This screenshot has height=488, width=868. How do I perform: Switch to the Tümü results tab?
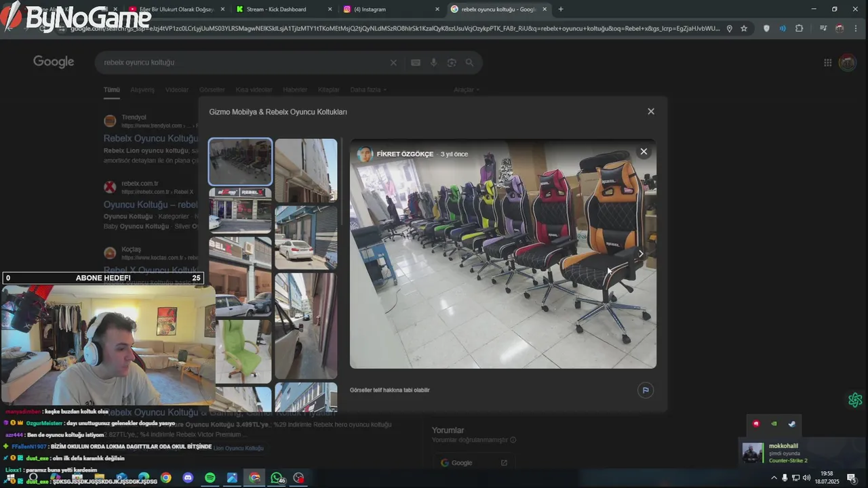point(111,89)
